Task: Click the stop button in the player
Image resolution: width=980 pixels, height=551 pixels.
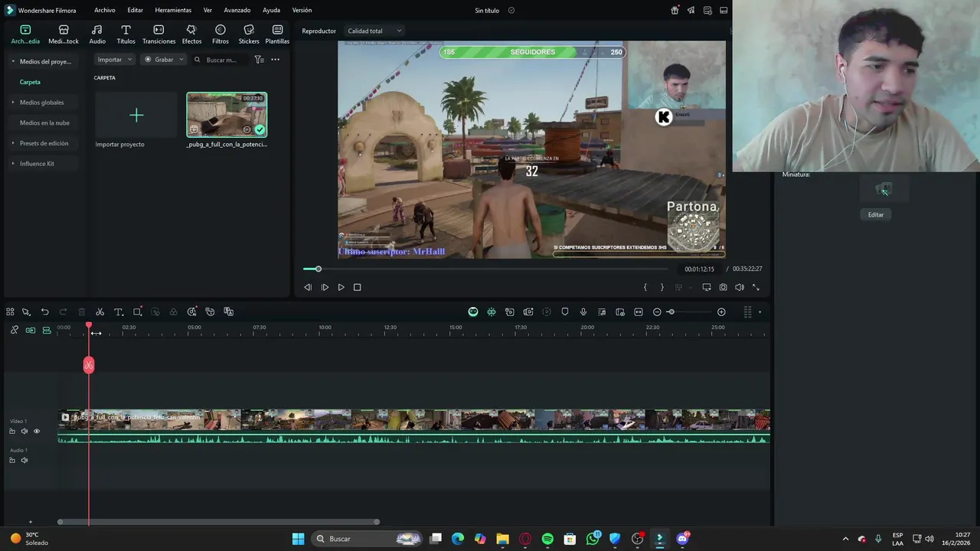Action: pyautogui.click(x=357, y=287)
